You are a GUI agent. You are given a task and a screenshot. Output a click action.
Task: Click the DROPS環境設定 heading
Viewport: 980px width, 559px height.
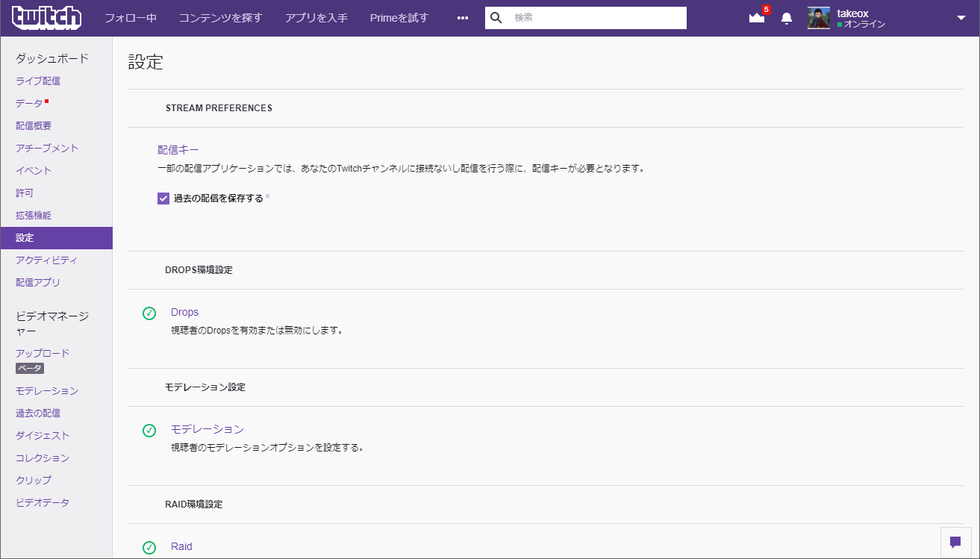199,270
